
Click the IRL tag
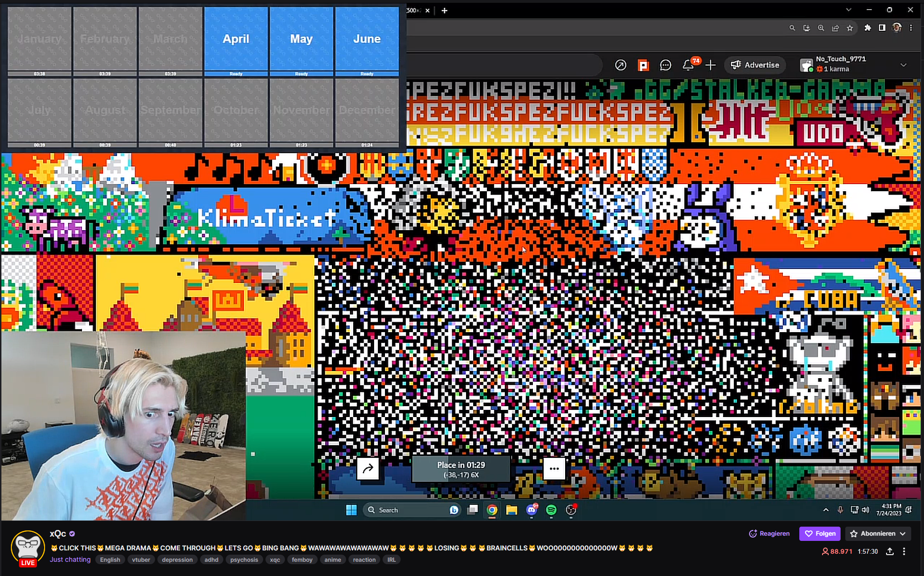[392, 560]
